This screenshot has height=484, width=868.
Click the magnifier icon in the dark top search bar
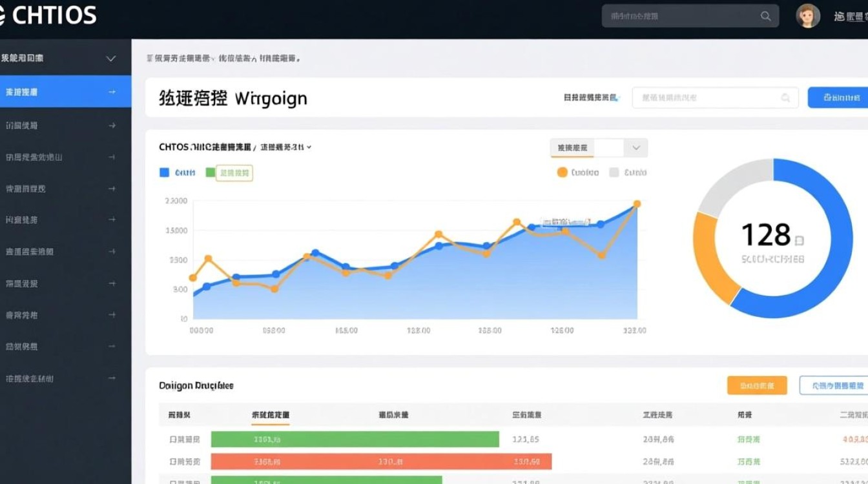coord(765,17)
